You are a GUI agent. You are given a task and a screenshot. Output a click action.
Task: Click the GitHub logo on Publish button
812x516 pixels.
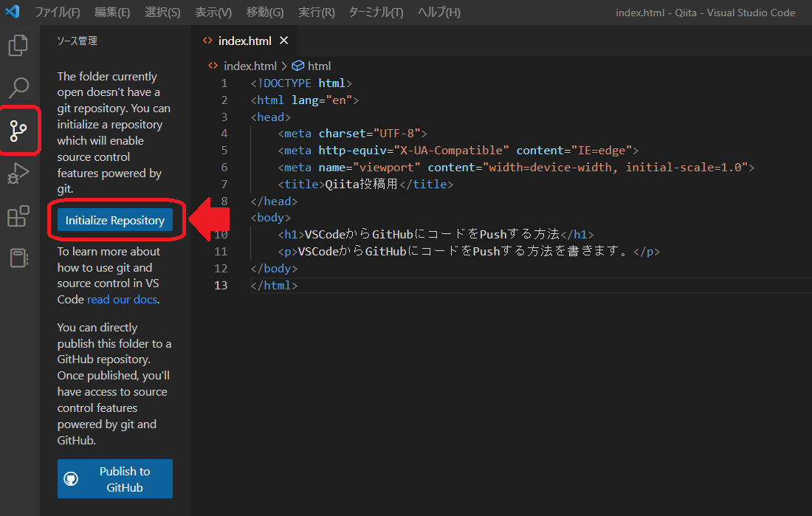tap(71, 478)
